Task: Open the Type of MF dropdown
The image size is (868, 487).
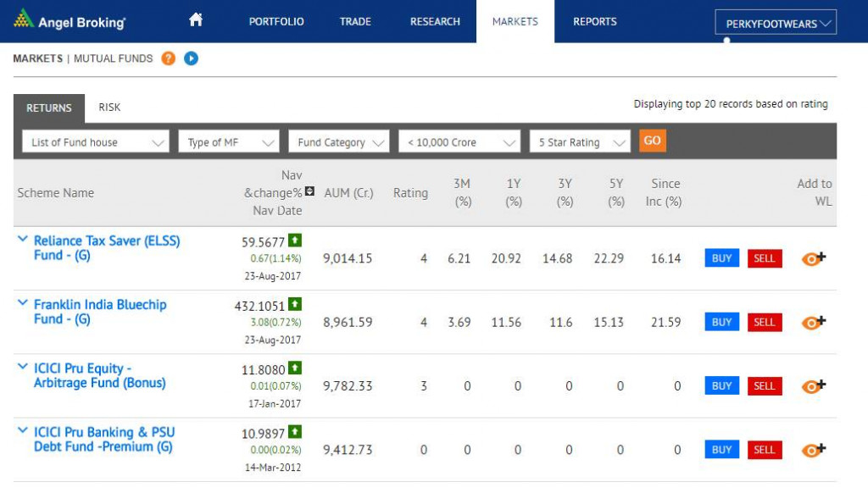Action: click(228, 142)
